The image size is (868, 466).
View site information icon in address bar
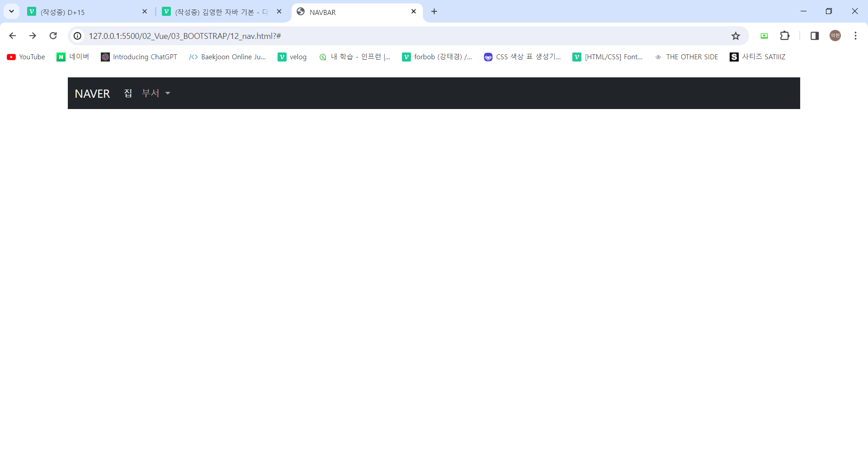click(78, 36)
